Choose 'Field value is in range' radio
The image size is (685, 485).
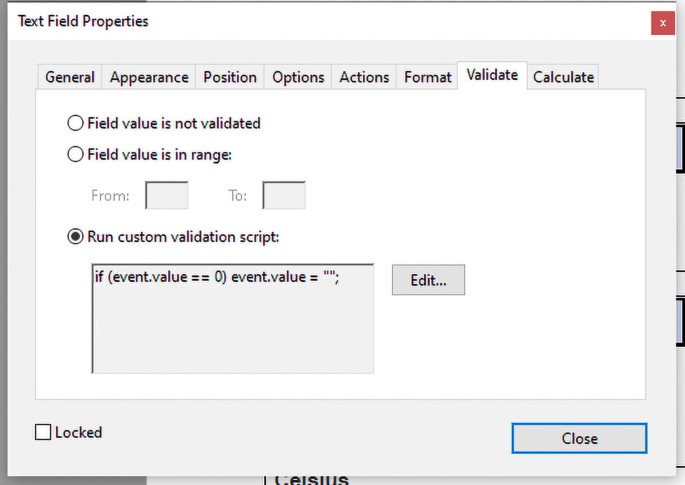pyautogui.click(x=75, y=155)
